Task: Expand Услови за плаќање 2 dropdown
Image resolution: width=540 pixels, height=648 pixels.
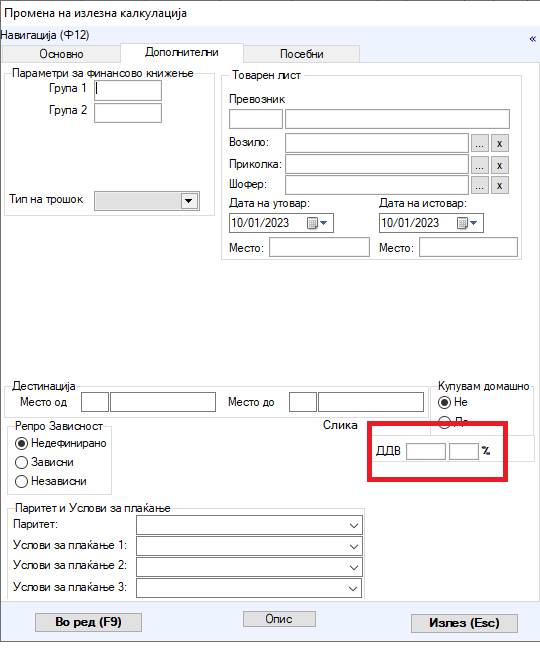Action: 249,567
